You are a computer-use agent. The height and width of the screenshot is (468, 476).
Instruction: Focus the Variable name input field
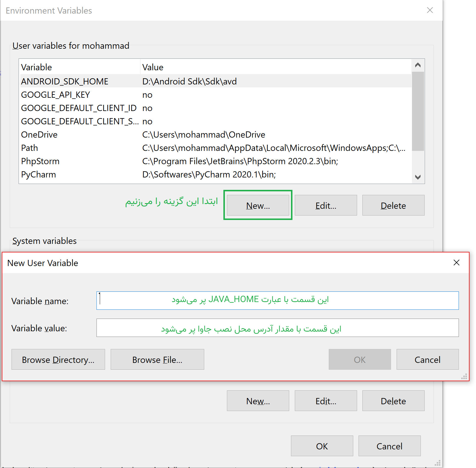click(277, 301)
